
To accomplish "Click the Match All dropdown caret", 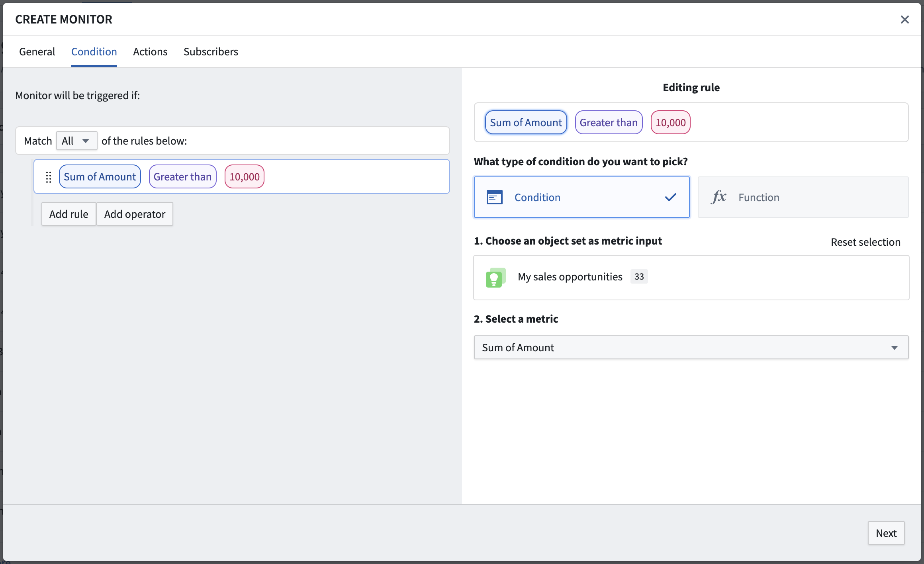I will [x=86, y=141].
